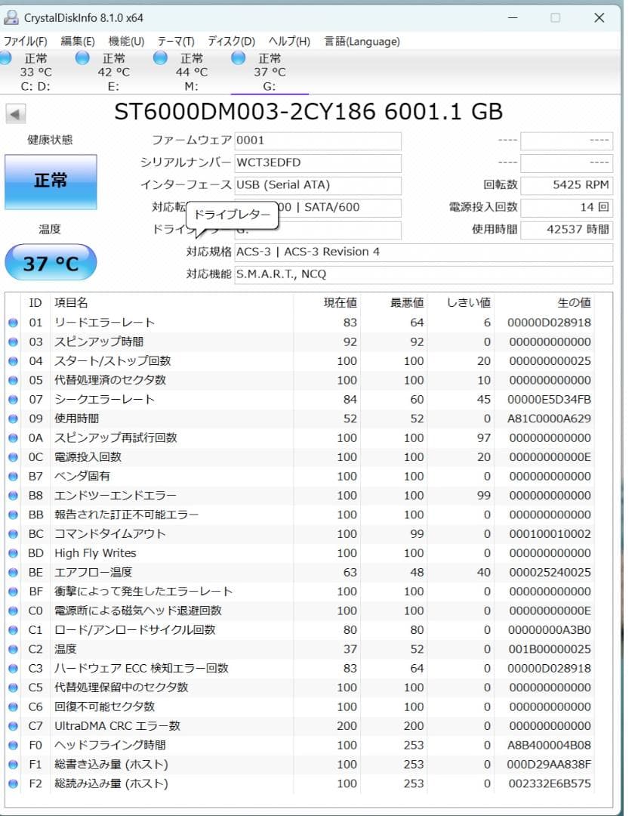Click the ファームウェア value field showing 0001
Screen dimensions: 644x816
pos(317,141)
